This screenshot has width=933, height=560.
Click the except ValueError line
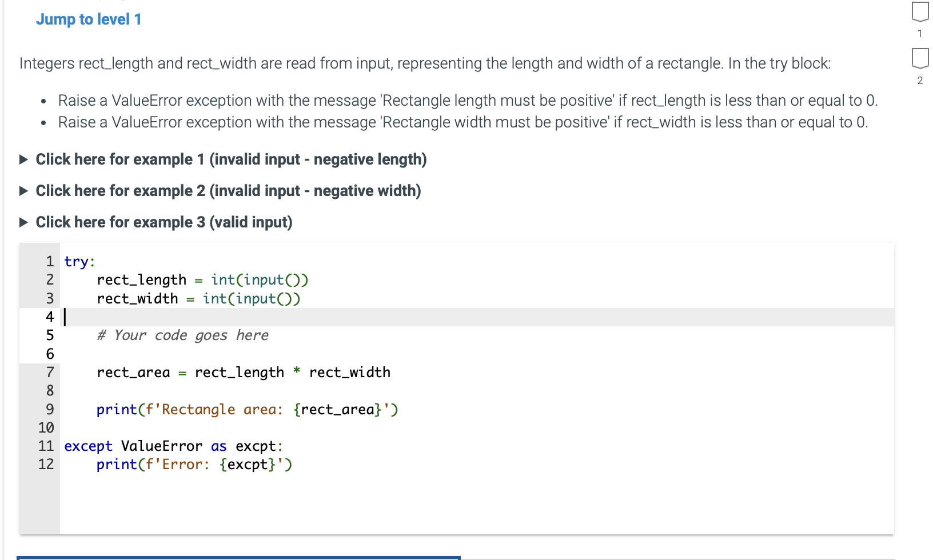point(172,446)
